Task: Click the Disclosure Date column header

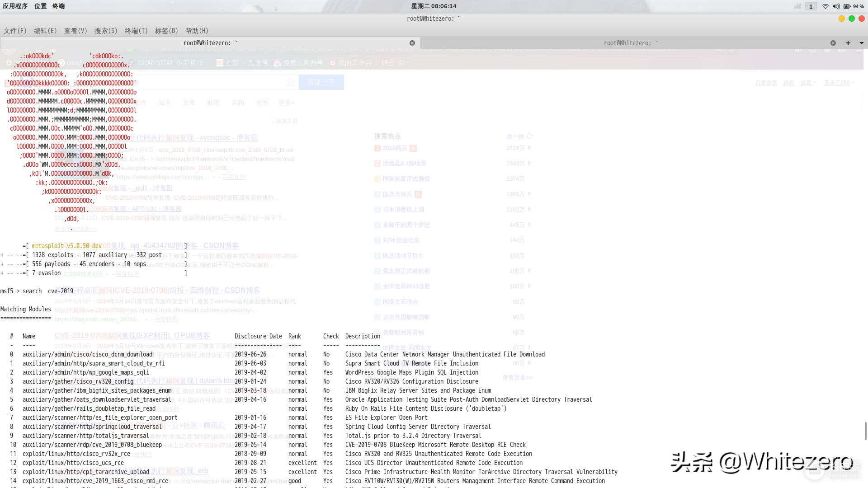Action: point(258,336)
